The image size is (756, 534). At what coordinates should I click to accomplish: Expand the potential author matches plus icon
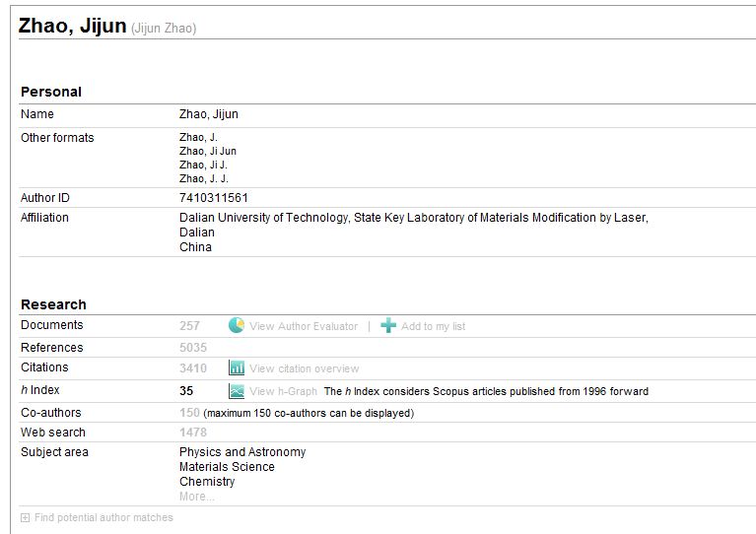(25, 517)
